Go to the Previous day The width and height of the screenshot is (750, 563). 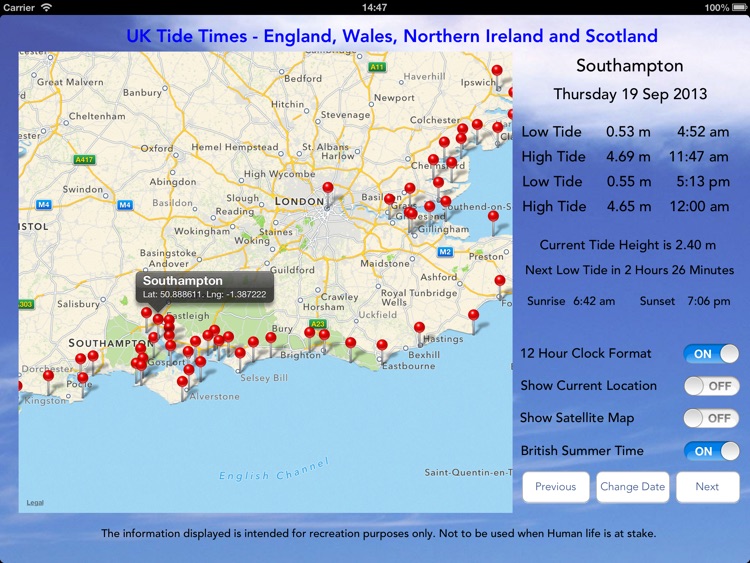click(556, 487)
